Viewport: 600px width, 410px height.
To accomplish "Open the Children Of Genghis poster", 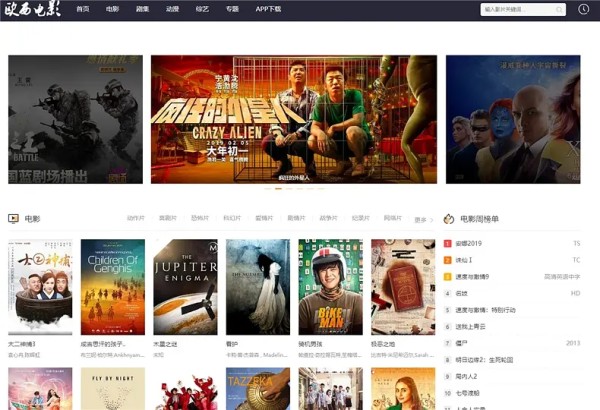I will 112,287.
